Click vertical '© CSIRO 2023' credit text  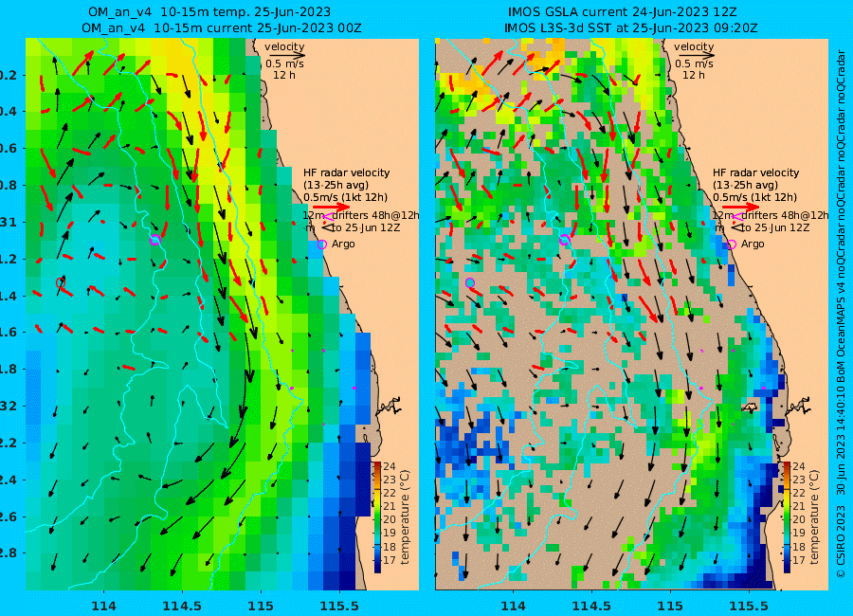[841, 542]
